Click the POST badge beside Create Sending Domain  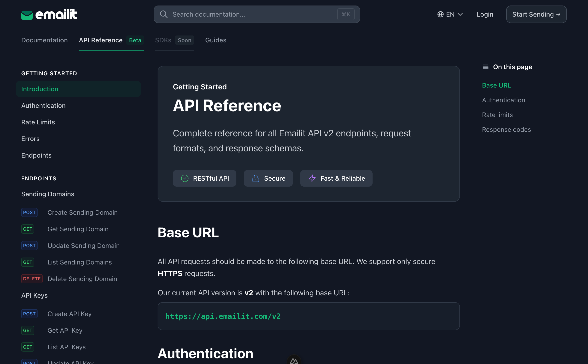pyautogui.click(x=29, y=212)
